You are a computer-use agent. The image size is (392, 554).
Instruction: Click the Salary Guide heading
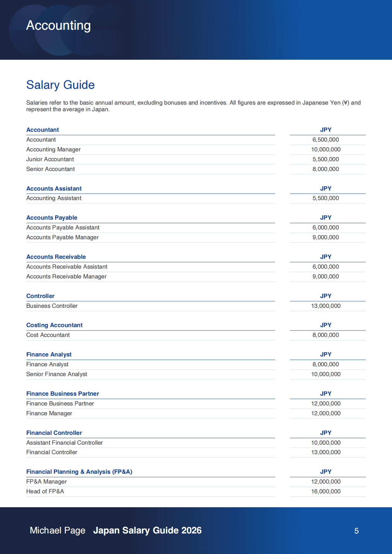coord(60,85)
